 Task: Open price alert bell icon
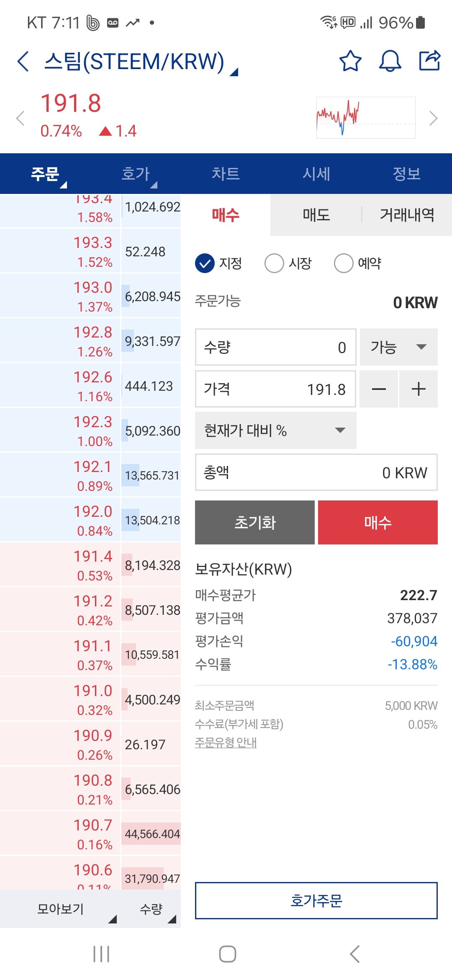tap(390, 61)
